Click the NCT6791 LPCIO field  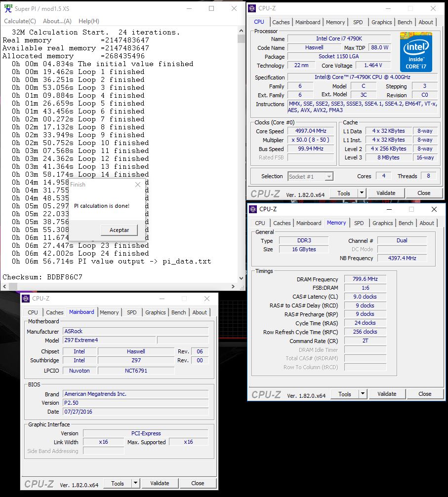click(x=136, y=371)
